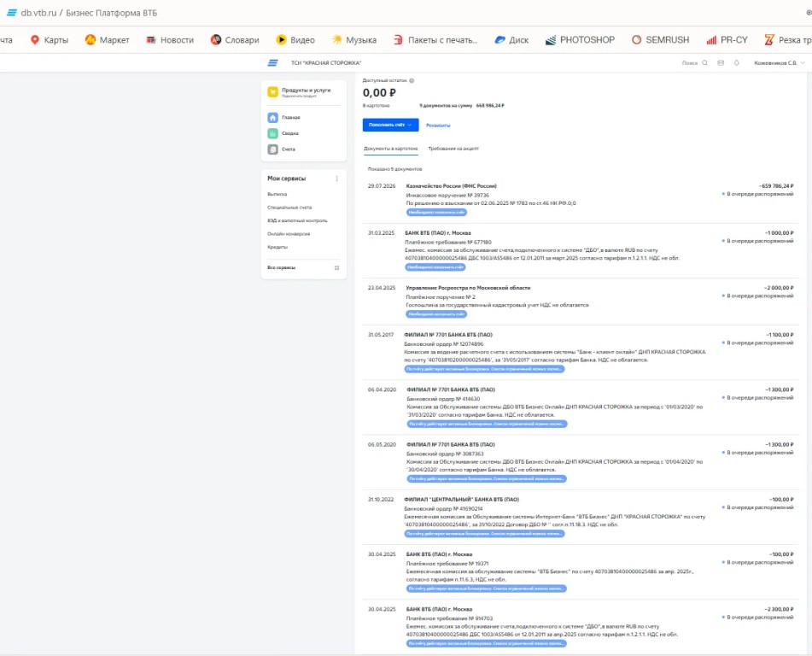The image size is (812, 656).
Task: Open the Музыка bookmark
Action: tap(354, 40)
